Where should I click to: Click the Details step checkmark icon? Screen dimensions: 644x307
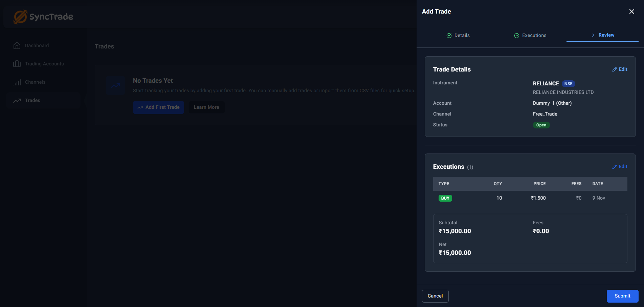[x=449, y=36]
